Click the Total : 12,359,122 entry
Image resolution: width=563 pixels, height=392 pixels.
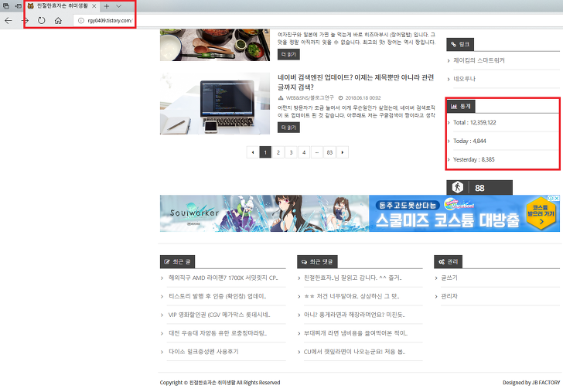click(474, 122)
